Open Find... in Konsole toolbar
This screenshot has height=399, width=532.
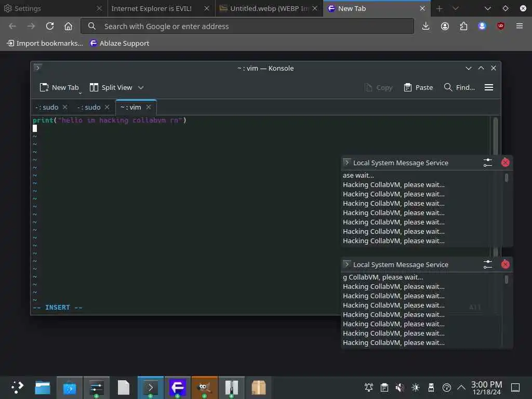459,87
